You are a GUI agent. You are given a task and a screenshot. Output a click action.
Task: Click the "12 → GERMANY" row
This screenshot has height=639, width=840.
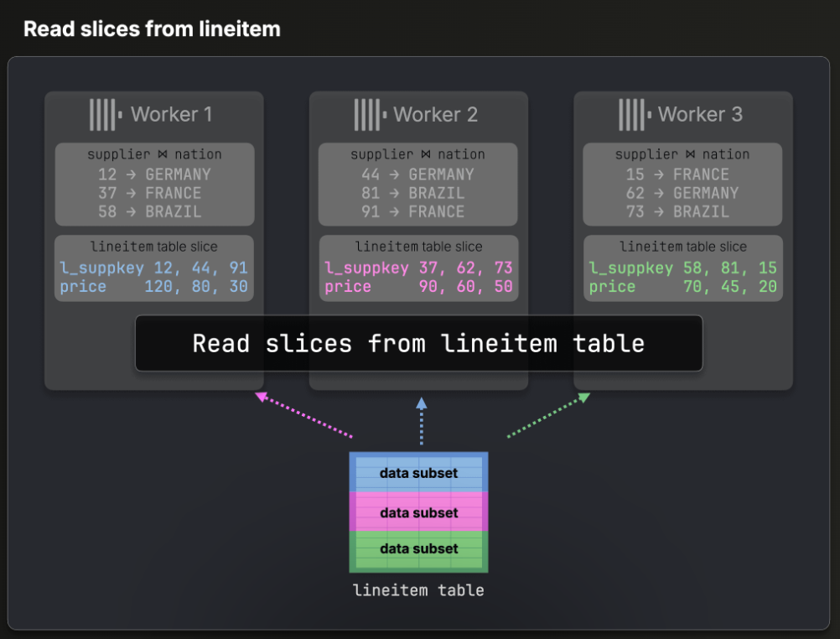[x=154, y=174]
